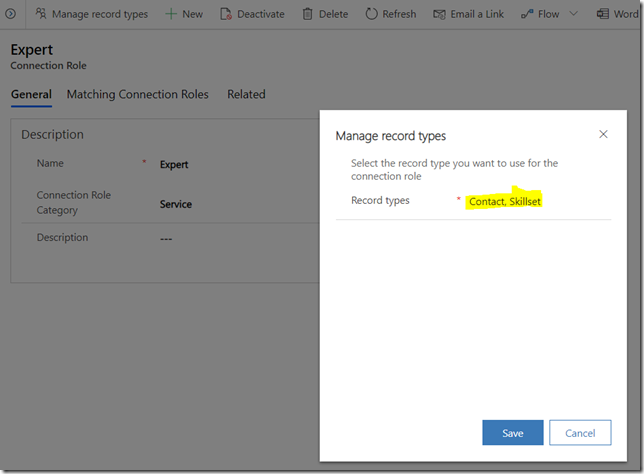Click the Word Templates icon

click(x=603, y=14)
